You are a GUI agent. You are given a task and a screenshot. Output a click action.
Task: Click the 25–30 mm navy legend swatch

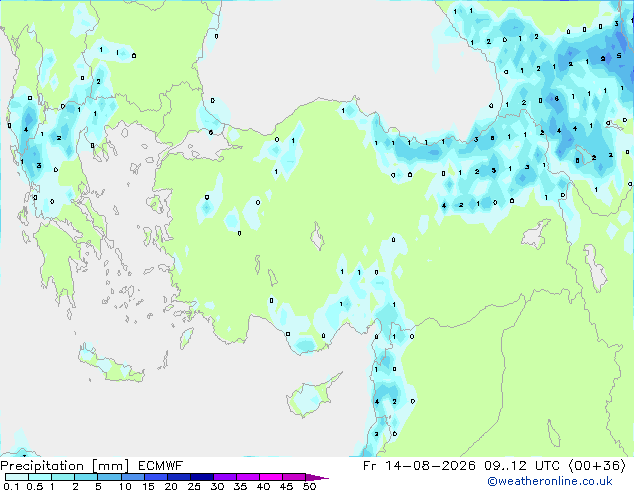201,477
